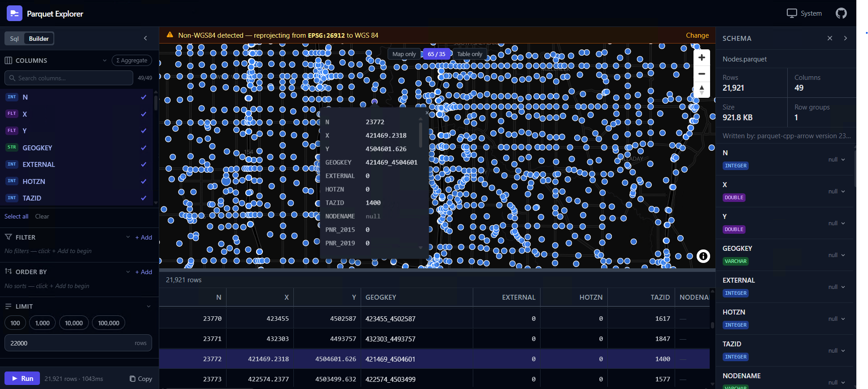Viewport: 868px width, 389px height.
Task: Collapse the LIMIT section
Action: (x=148, y=306)
